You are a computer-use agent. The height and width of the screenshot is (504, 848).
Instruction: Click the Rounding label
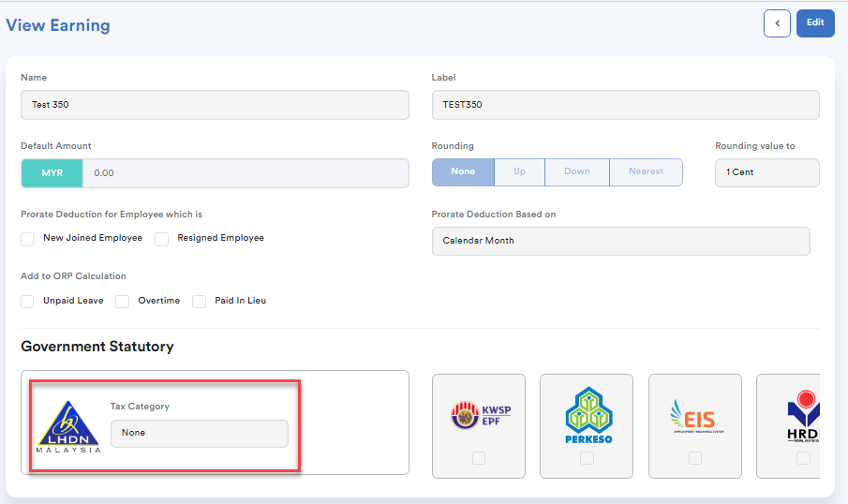tap(453, 146)
